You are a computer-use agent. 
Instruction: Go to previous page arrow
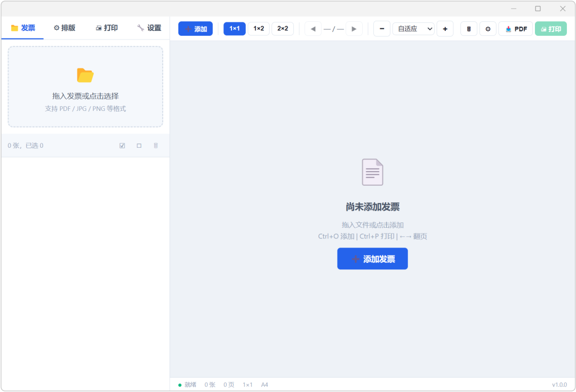click(313, 29)
